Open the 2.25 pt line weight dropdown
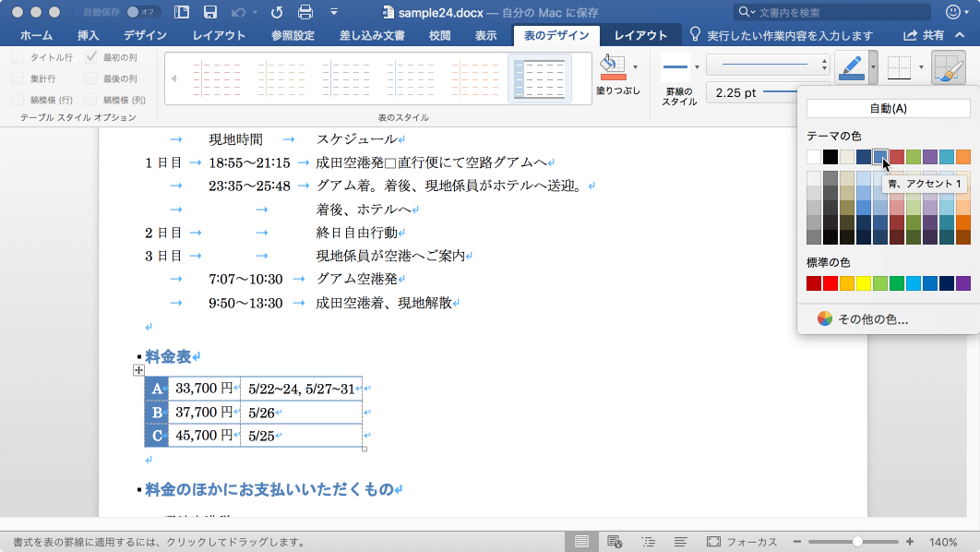The image size is (980, 552). point(752,92)
